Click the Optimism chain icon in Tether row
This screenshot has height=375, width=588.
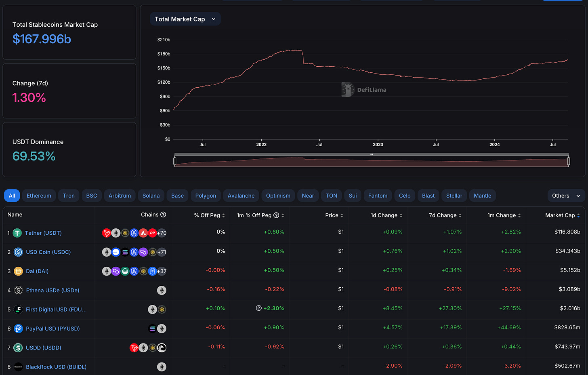click(152, 233)
